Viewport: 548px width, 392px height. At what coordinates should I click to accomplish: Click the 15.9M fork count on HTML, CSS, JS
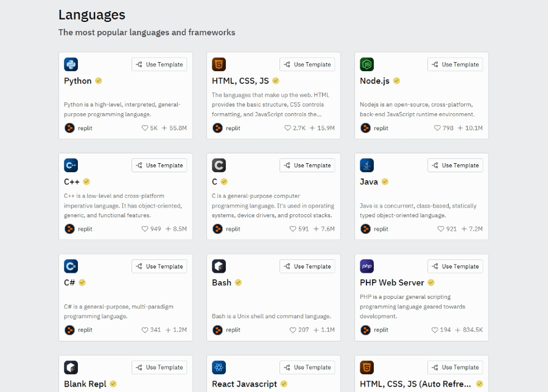[x=322, y=128]
